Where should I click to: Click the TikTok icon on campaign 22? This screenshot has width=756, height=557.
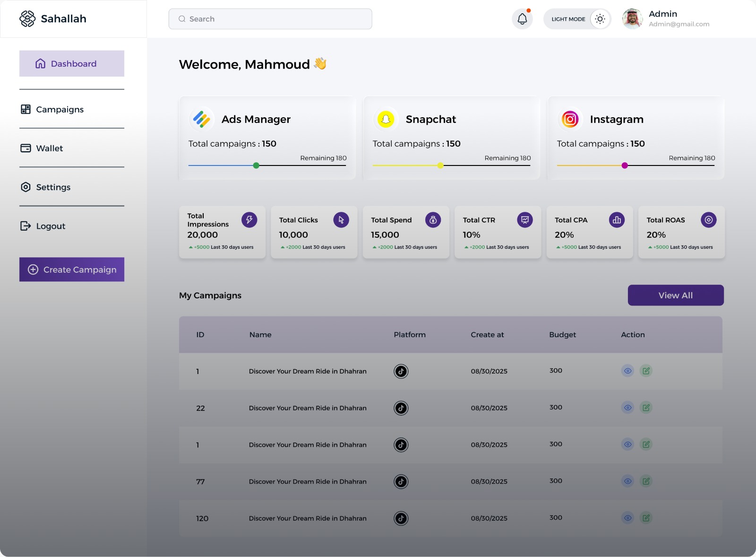coord(401,408)
